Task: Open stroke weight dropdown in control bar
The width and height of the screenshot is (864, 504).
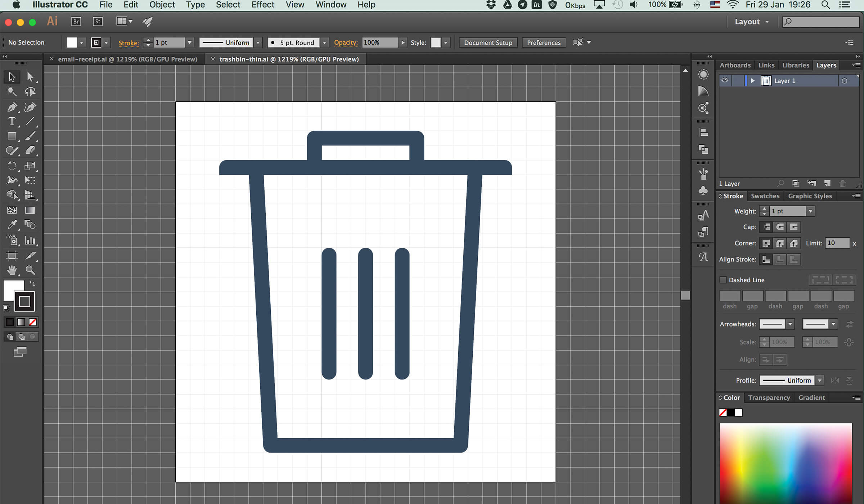Action: [x=190, y=42]
